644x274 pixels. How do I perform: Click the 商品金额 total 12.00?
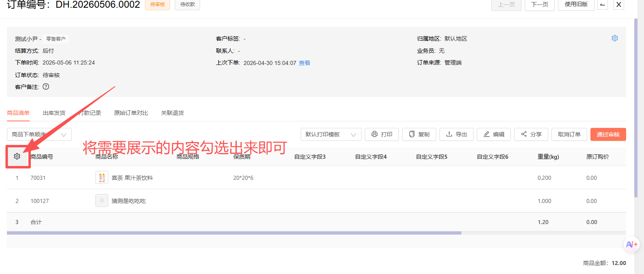coord(619,263)
